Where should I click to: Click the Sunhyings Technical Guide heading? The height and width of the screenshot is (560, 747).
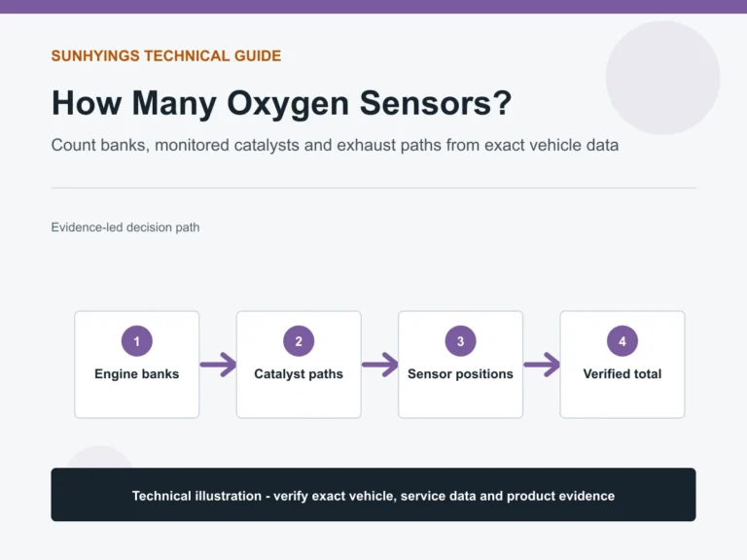[x=166, y=55]
